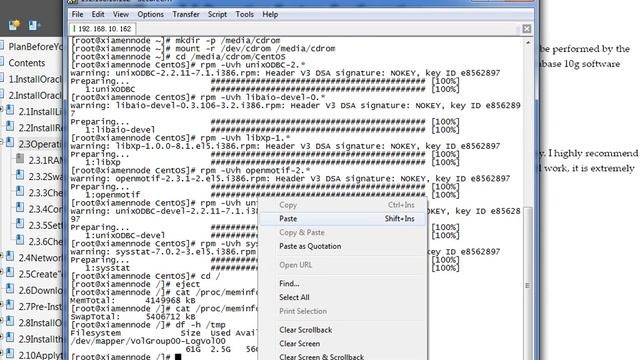640x360 pixels.
Task: Open the Script menu
Action: tap(217, 14)
